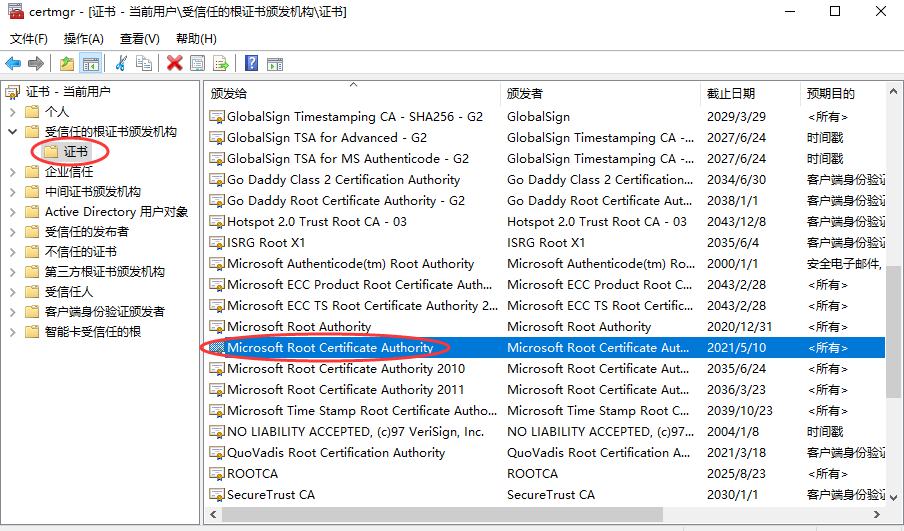The image size is (904, 531).
Task: Click the Show/Hide action pane icon
Action: tap(275, 63)
